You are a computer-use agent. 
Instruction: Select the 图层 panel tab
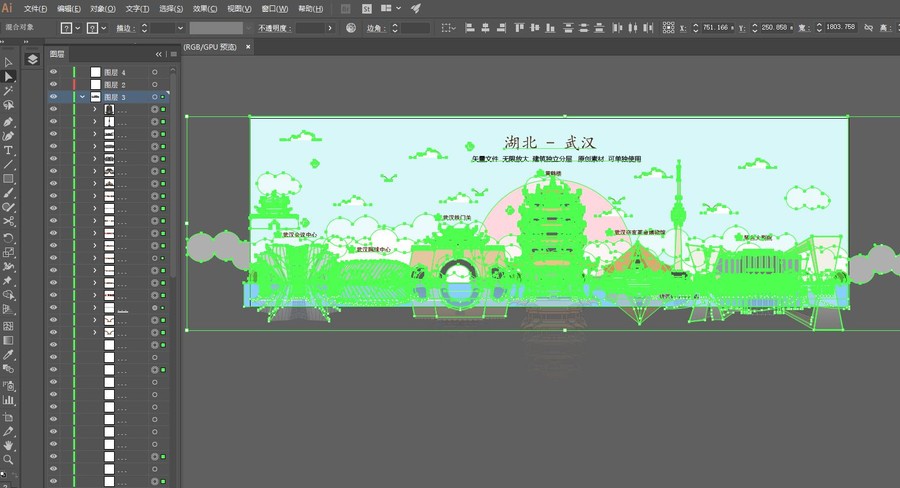click(57, 54)
